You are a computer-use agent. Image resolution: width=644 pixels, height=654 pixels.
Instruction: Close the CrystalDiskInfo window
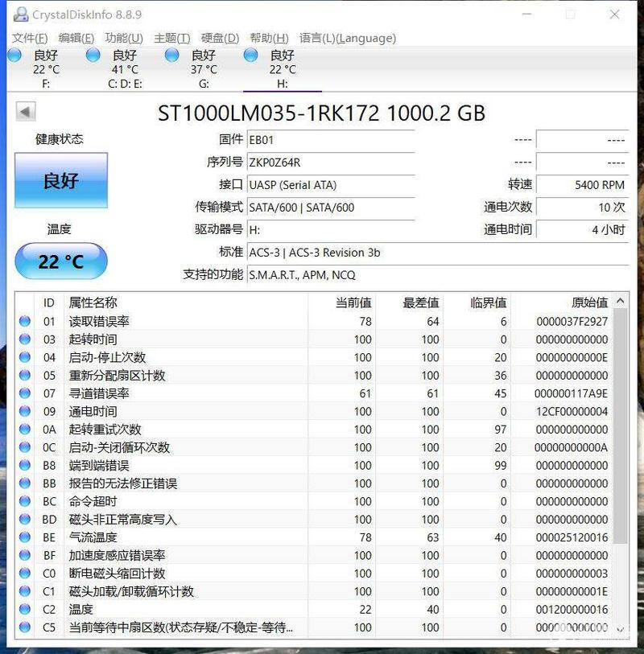[614, 14]
